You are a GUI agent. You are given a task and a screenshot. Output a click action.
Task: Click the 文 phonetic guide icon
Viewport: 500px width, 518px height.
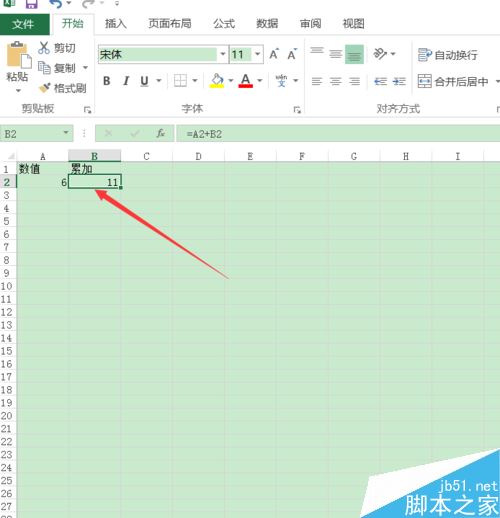(x=281, y=81)
